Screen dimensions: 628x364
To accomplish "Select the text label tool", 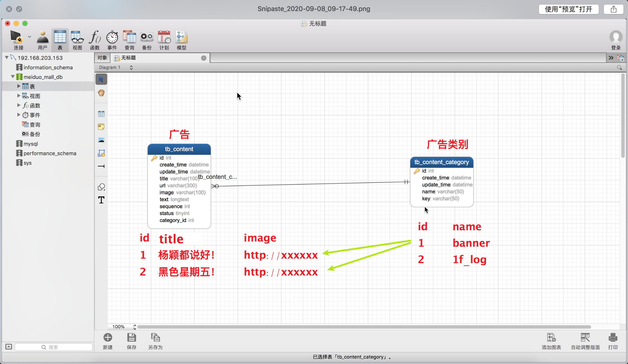I will pyautogui.click(x=101, y=200).
